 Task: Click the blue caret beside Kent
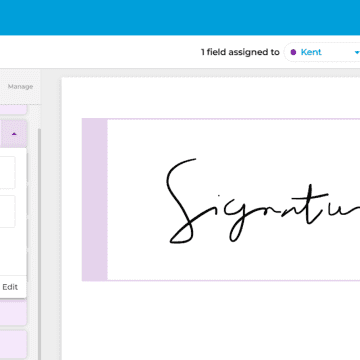point(357,53)
